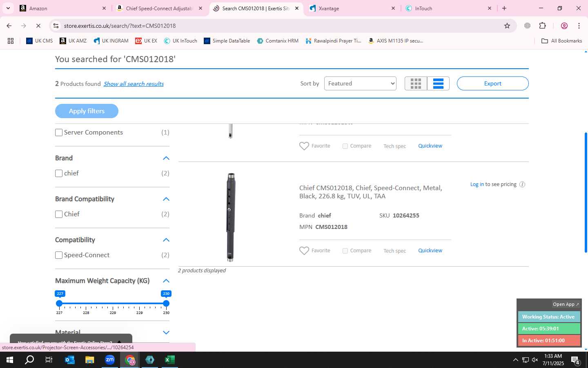Switch to the Chief Speed-Connect Adjustable tab
The height and width of the screenshot is (368, 588).
[159, 8]
